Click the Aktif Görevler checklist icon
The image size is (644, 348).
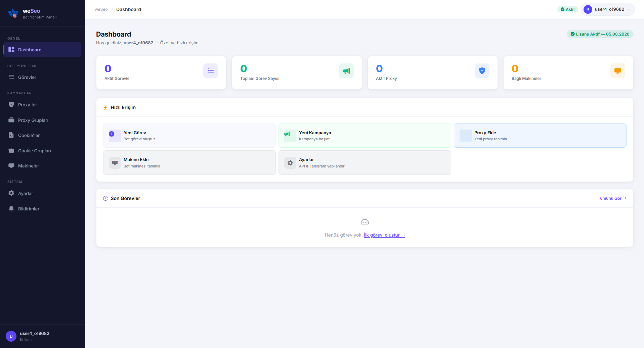tap(211, 71)
